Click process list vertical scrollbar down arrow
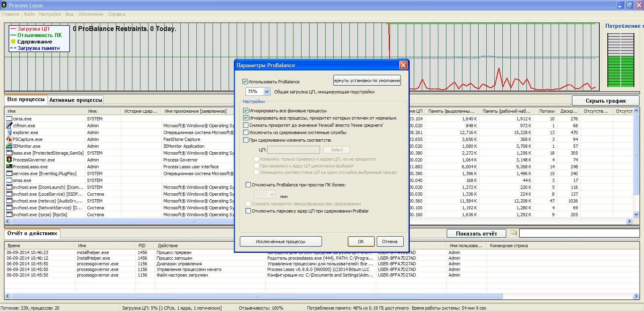Screen dimensions: 644x312 [x=636, y=215]
